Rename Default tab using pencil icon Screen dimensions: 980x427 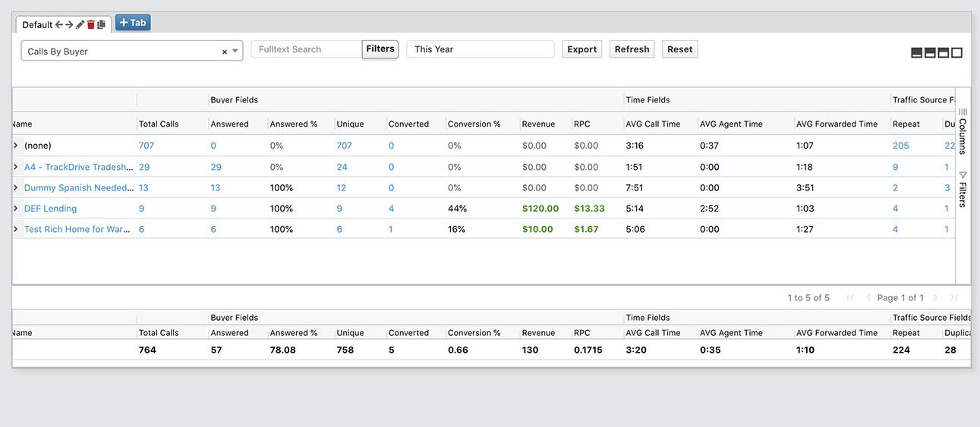[80, 24]
